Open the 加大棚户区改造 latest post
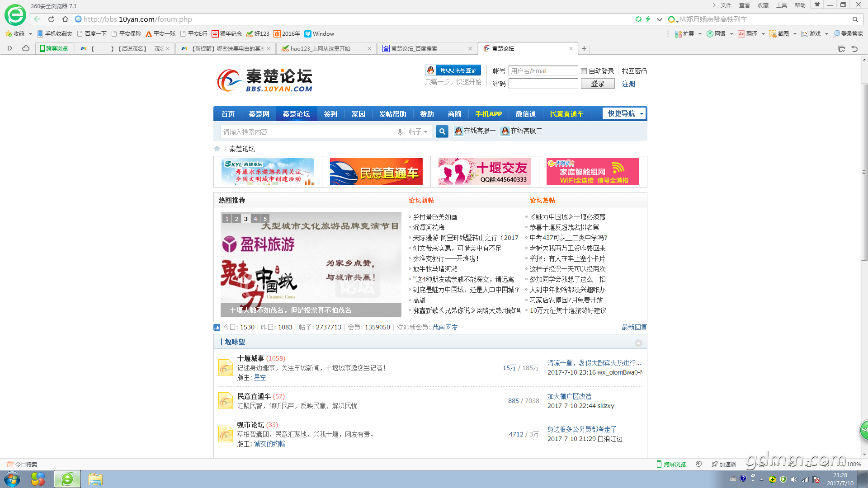 [x=570, y=396]
